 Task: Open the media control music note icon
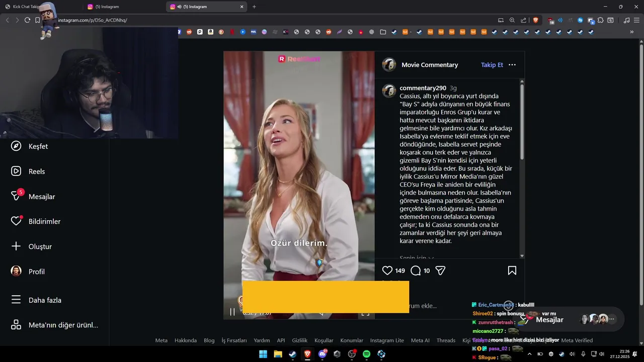(x=626, y=20)
